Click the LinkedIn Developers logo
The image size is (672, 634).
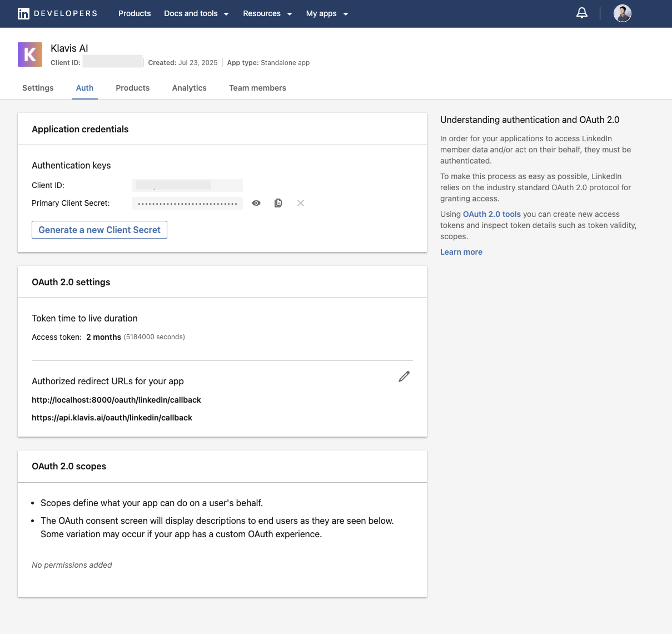[x=57, y=13]
